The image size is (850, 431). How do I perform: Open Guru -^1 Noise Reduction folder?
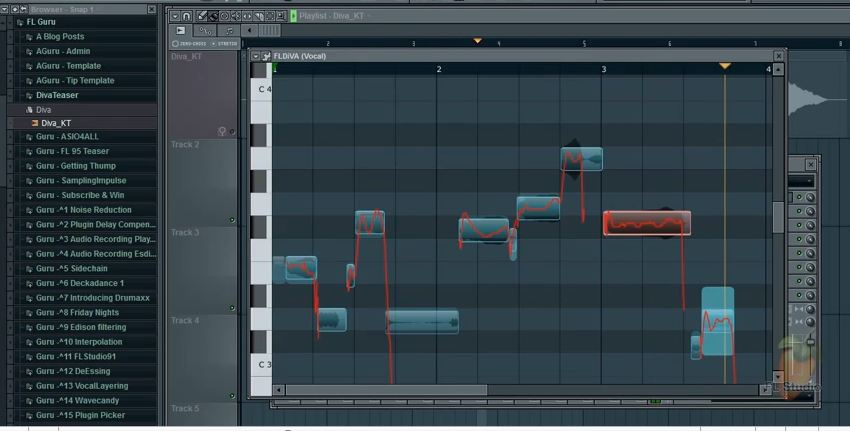pos(83,210)
